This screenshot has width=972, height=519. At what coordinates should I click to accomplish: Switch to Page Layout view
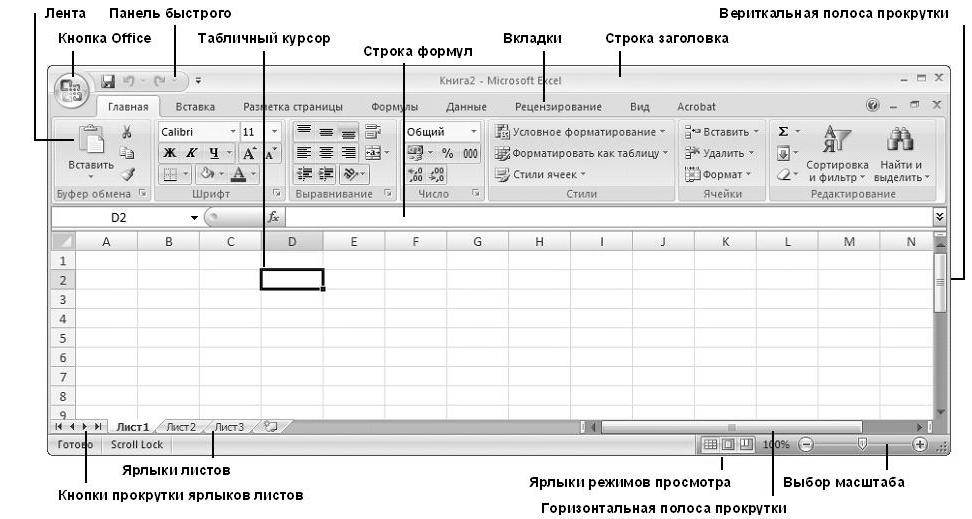tap(728, 445)
